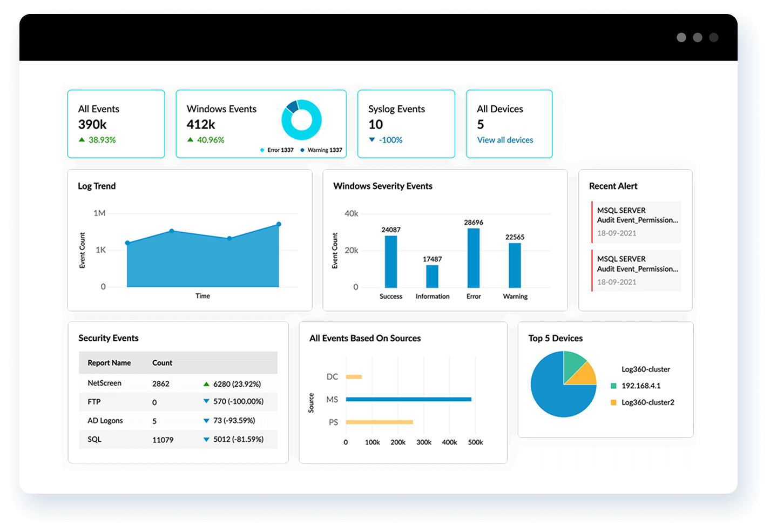Click the All Events Based On Sources title

365,339
